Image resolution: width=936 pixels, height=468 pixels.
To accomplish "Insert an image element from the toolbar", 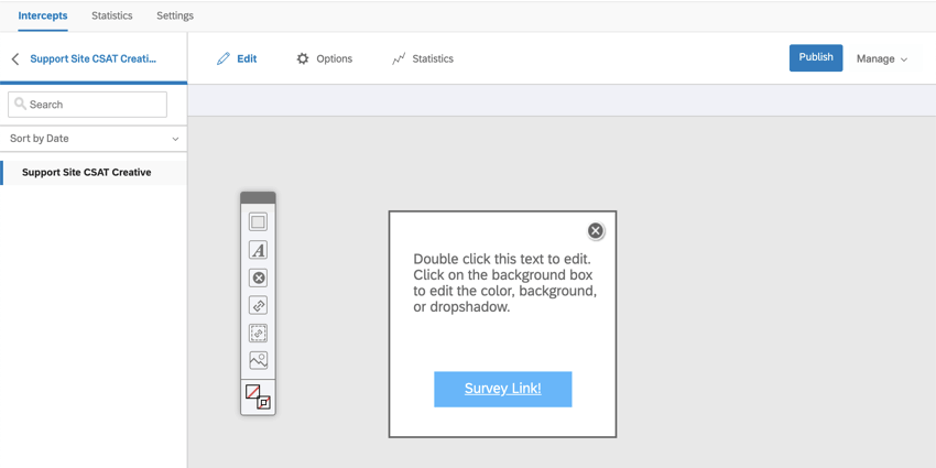I will 258,361.
